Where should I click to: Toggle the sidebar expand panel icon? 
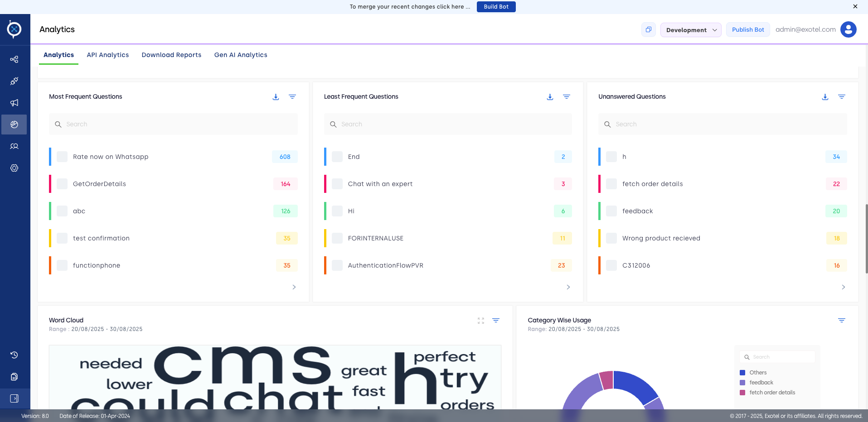(x=14, y=398)
